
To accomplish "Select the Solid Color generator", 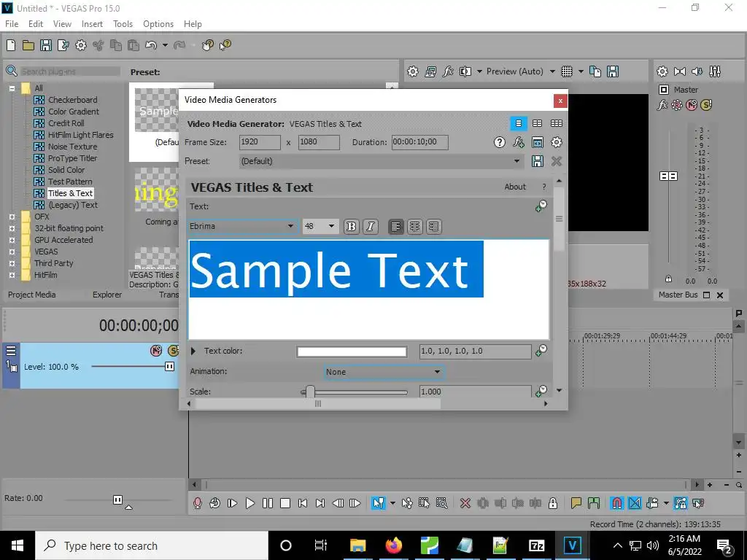I will (x=66, y=170).
